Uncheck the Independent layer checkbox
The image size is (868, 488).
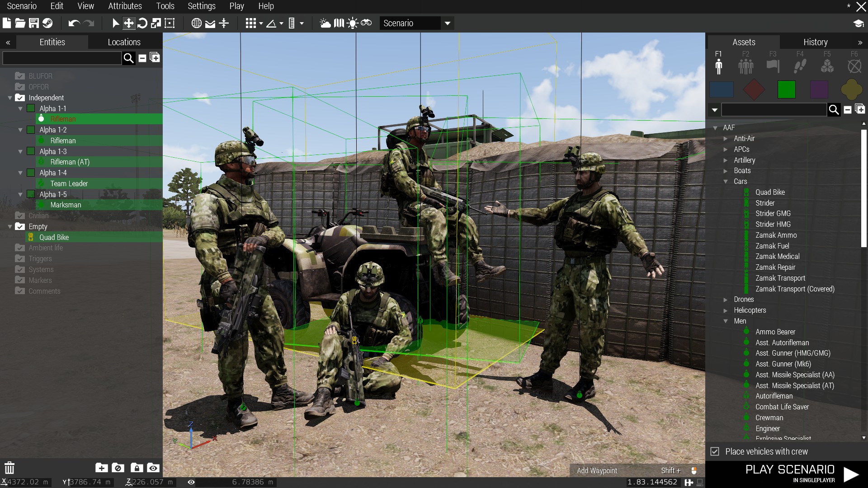tap(20, 98)
